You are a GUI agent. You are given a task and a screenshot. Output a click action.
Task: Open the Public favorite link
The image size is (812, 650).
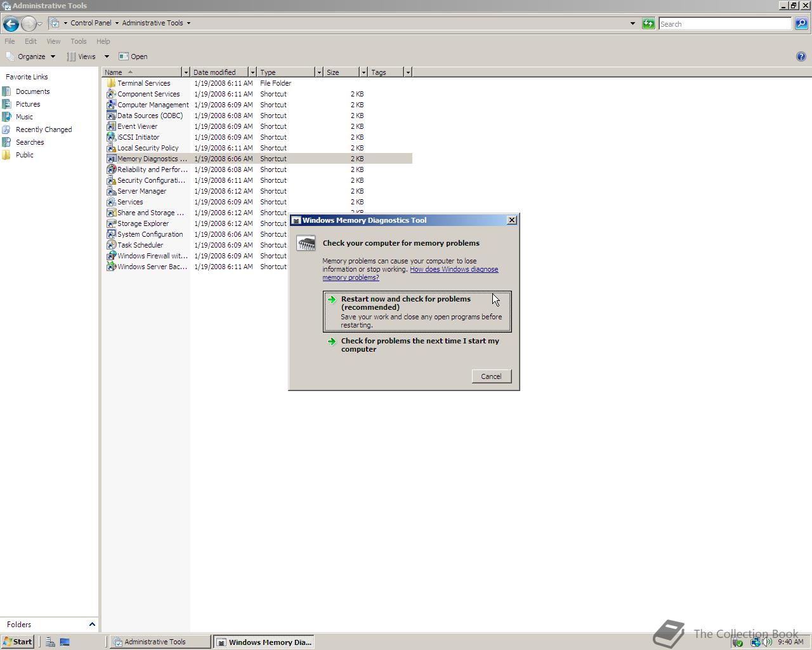25,155
